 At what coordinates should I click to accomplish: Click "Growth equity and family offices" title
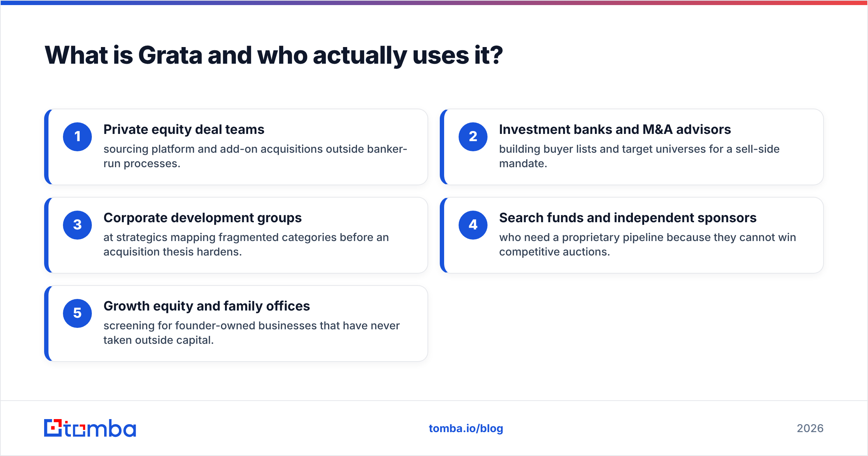tap(207, 306)
